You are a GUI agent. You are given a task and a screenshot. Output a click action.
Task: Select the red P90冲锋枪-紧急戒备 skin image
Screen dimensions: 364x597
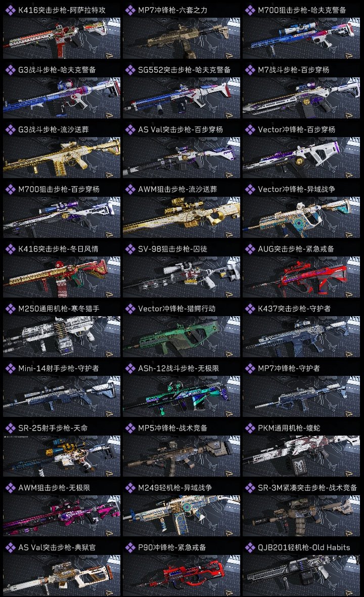(x=181, y=575)
